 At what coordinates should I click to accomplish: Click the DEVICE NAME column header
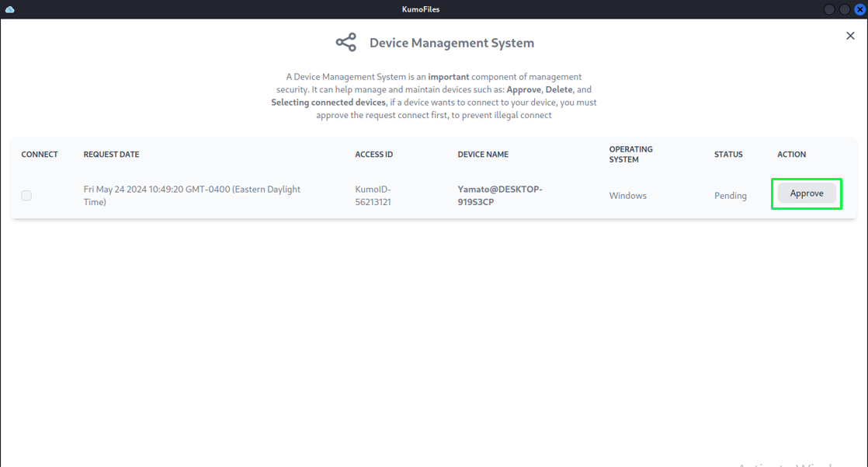[483, 155]
